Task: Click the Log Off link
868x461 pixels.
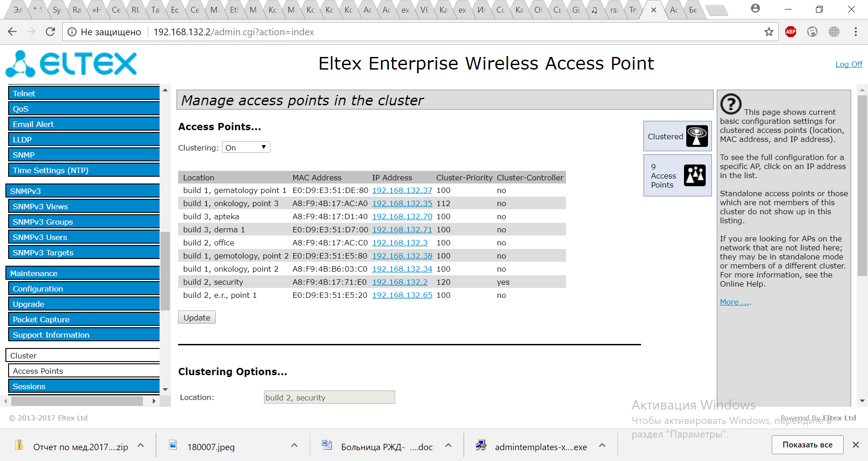Action: coord(849,64)
